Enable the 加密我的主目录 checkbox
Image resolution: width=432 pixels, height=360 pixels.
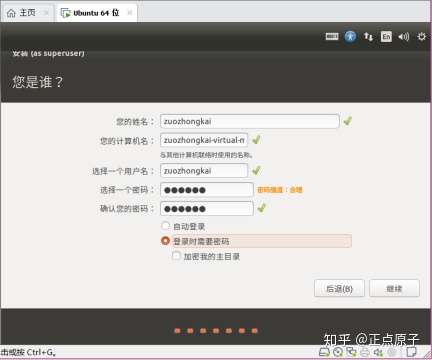click(x=176, y=256)
